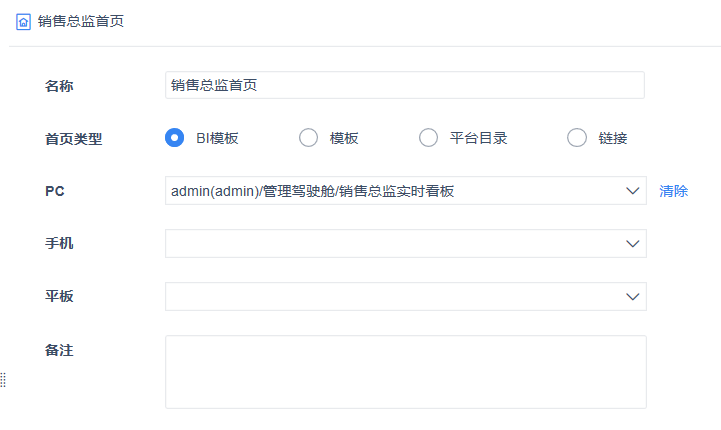Click inside the 备注 remarks text area
721x430 pixels.
pos(405,371)
